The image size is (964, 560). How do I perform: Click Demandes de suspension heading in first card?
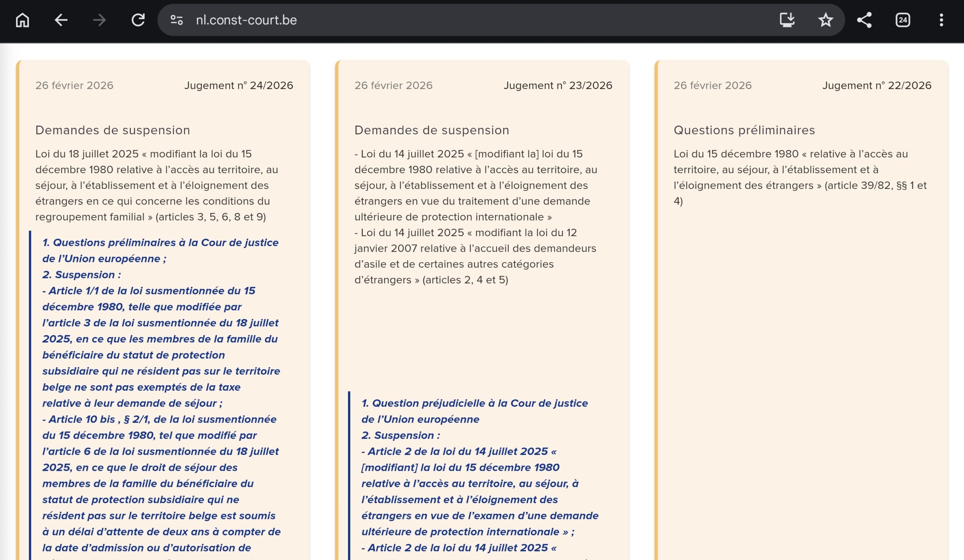tap(113, 130)
